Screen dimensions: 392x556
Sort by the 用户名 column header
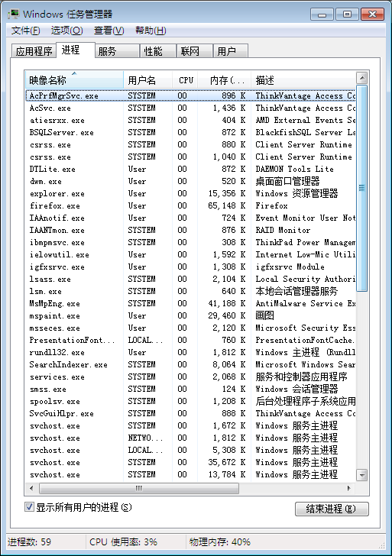[x=148, y=80]
